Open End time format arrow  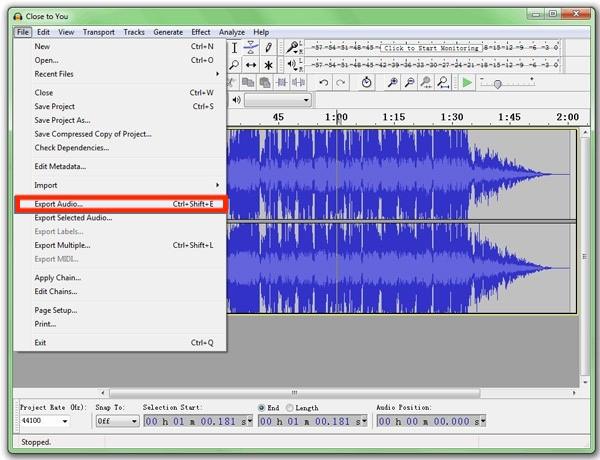(x=364, y=421)
